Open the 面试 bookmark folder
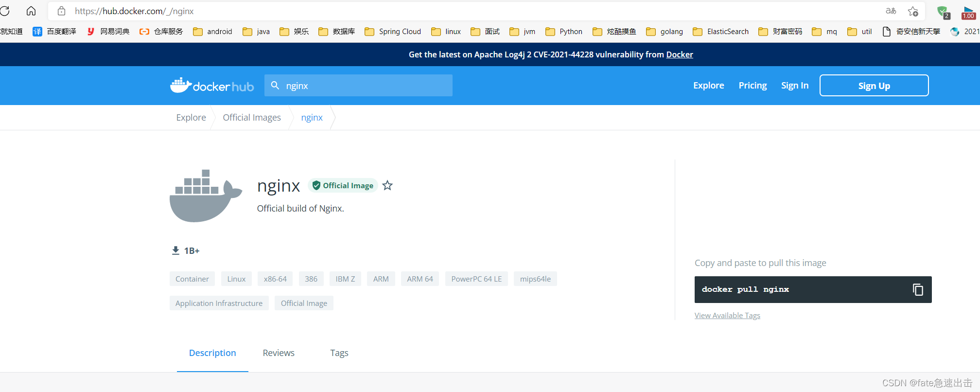 (485, 32)
